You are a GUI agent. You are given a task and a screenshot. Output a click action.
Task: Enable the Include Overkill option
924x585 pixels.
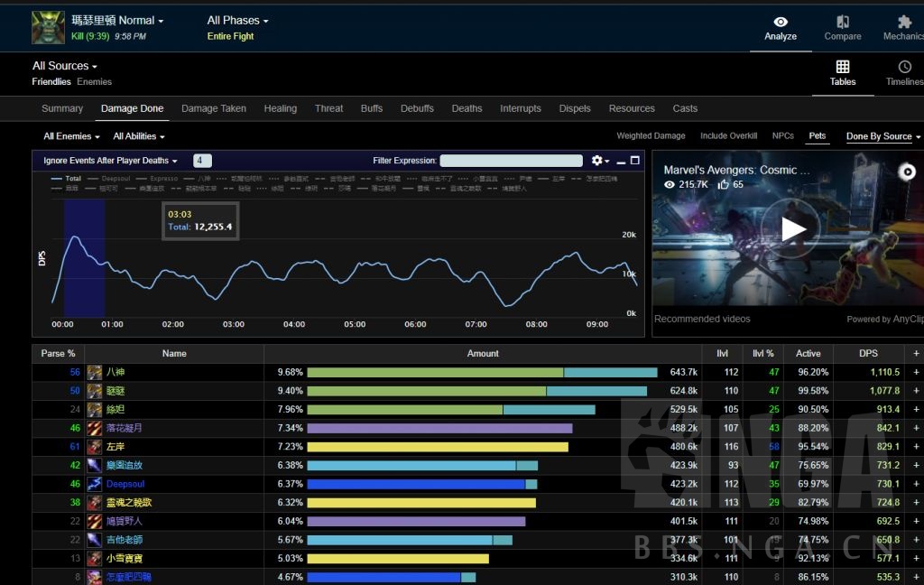tap(728, 136)
